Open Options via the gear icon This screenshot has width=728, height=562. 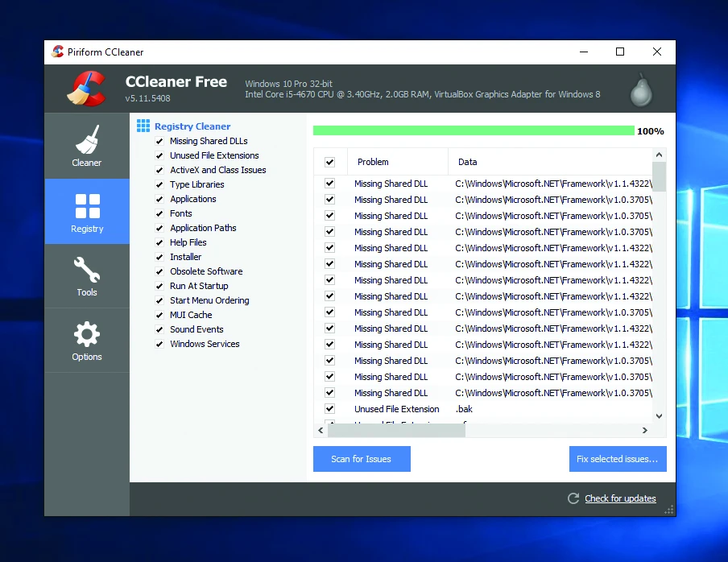coord(87,334)
